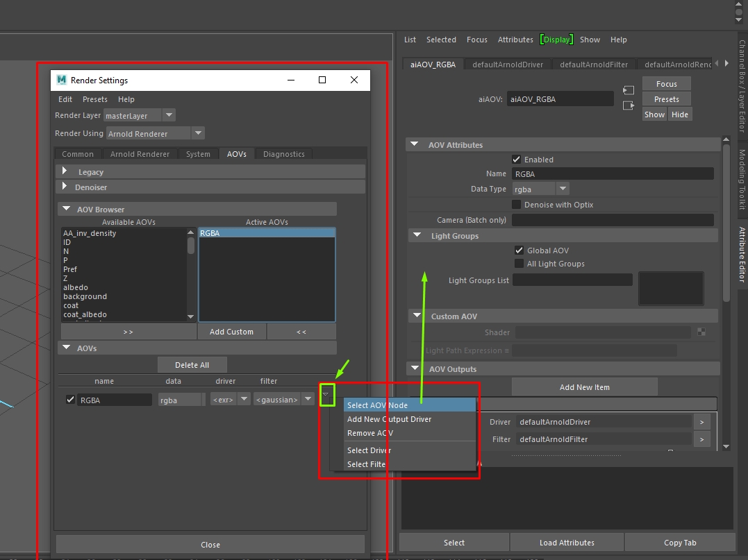Click the Add New Item button
This screenshot has height=560, width=748.
pyautogui.click(x=584, y=387)
